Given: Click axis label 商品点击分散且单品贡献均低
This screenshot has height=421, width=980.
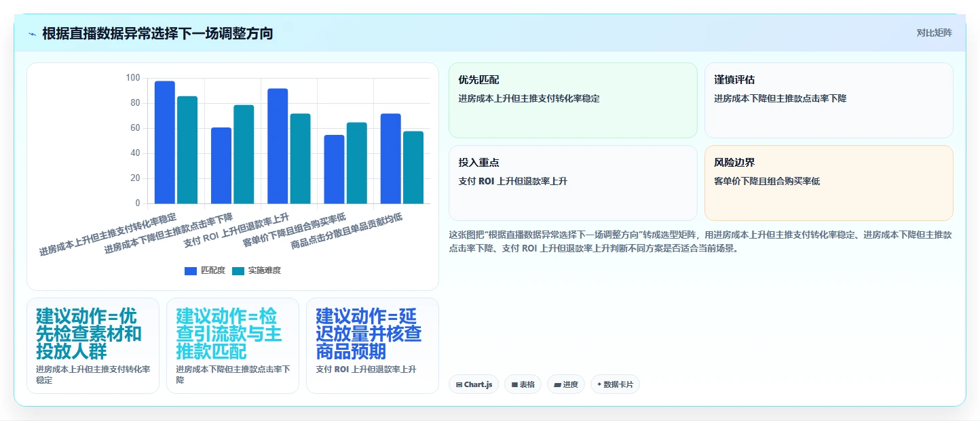Looking at the screenshot, I should (347, 231).
